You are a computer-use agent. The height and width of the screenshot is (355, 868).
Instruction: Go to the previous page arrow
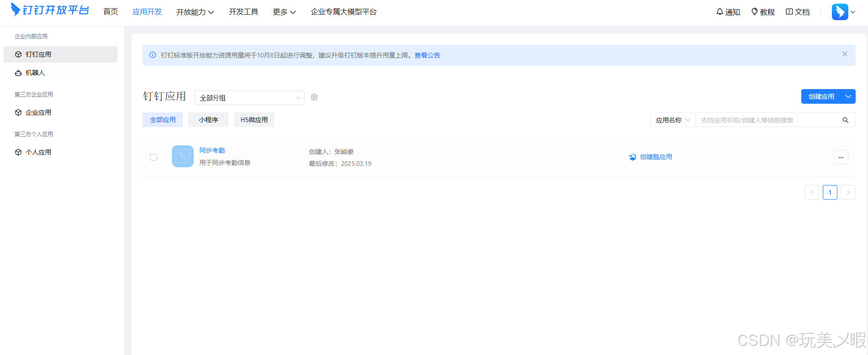pyautogui.click(x=812, y=192)
